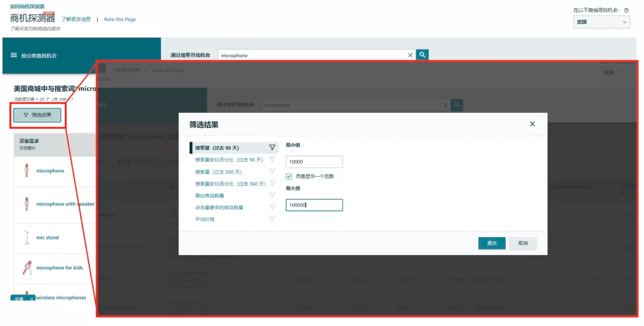This screenshot has height=326, width=644.
Task: Open the mic stand product thumbnail
Action: [26, 238]
